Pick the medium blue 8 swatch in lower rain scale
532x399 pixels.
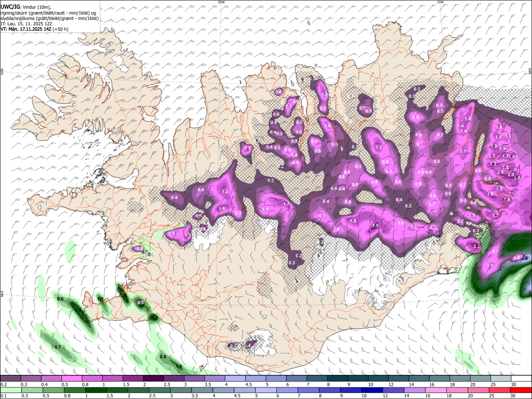(329, 390)
